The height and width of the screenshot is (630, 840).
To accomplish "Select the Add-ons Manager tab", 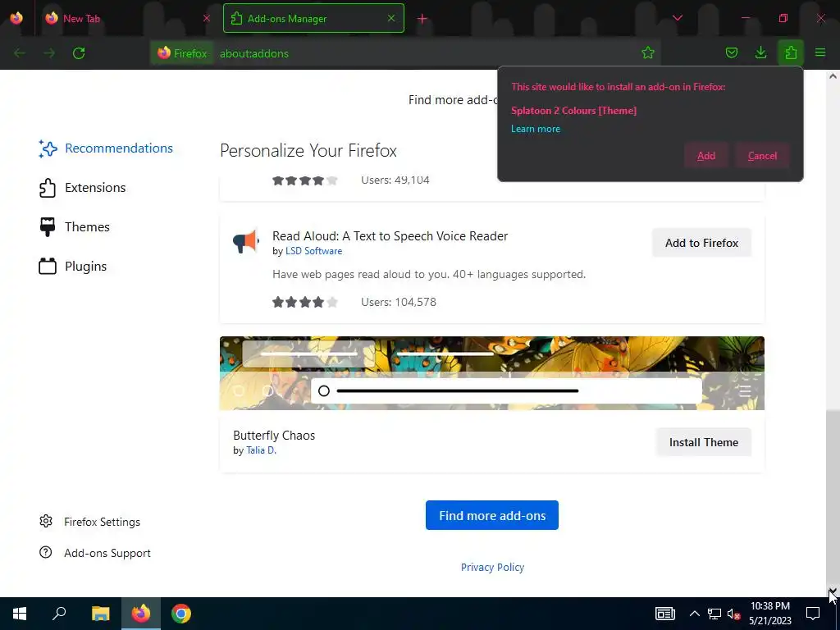I will 313,18.
